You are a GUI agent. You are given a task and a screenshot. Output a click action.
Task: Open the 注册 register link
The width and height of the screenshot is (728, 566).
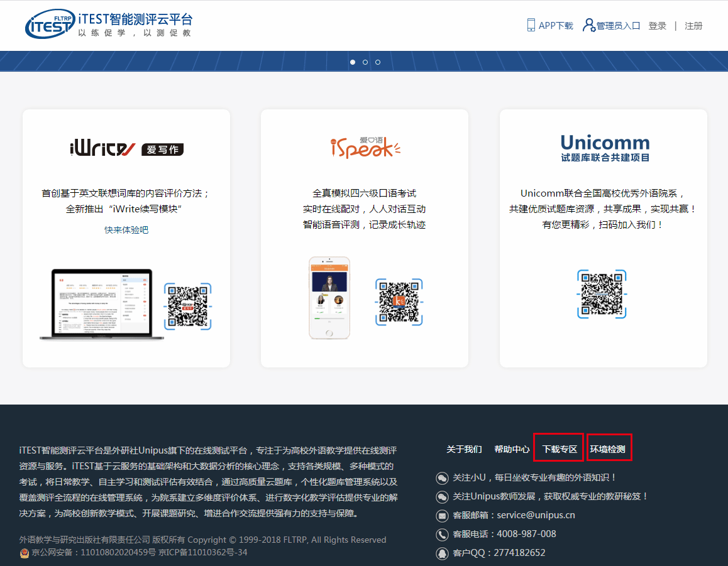[x=693, y=26]
